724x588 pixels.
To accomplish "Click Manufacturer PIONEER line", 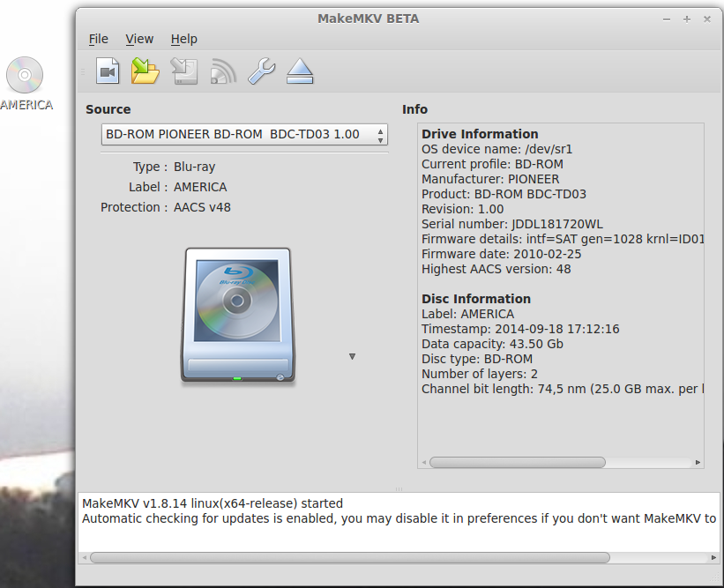I will 490,179.
